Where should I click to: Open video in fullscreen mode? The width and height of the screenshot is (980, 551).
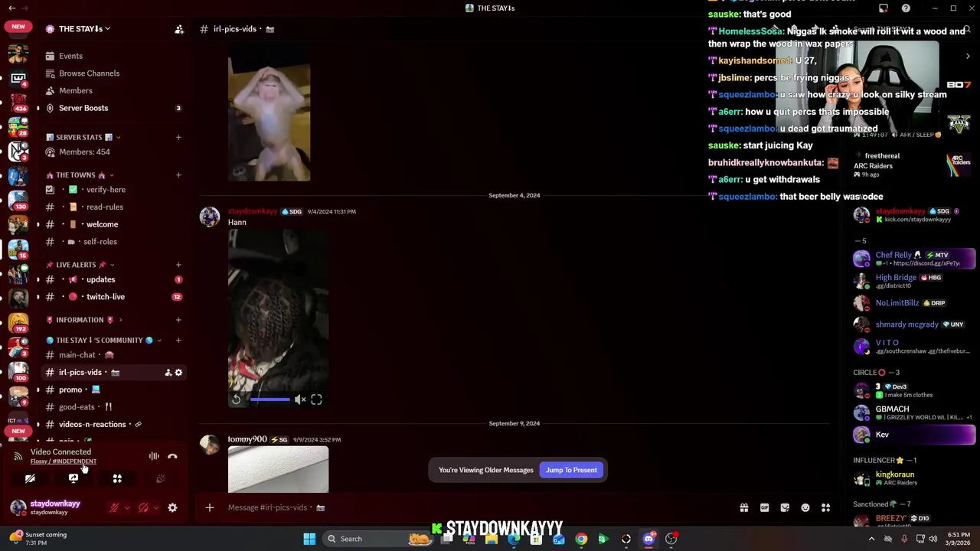tap(316, 399)
